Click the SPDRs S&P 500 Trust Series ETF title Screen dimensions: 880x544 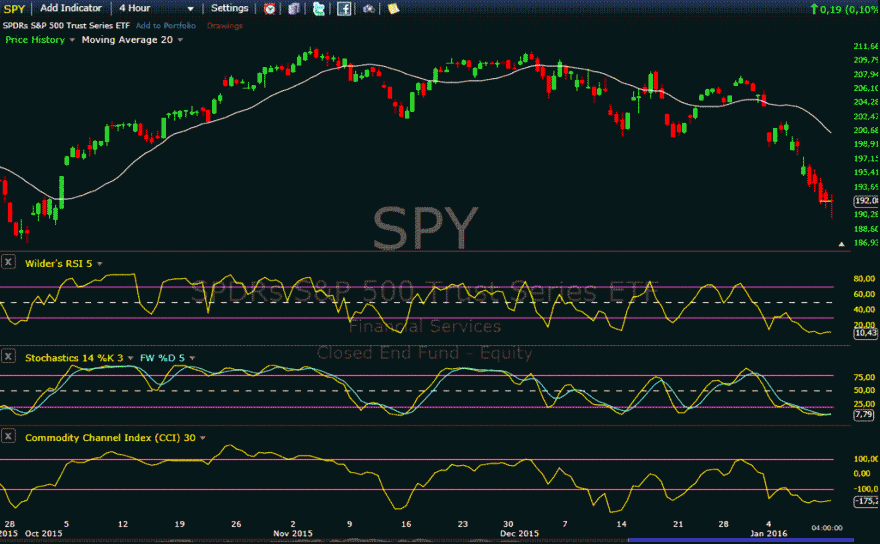pyautogui.click(x=66, y=25)
